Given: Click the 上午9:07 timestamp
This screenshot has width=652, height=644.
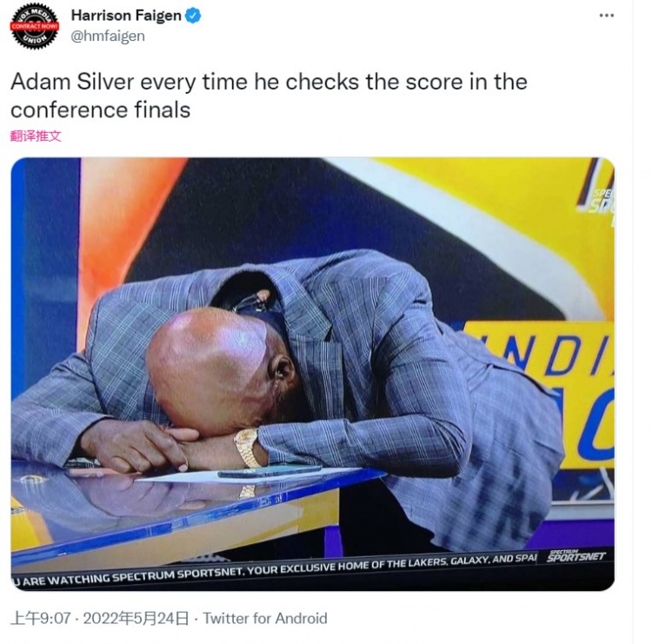Looking at the screenshot, I should [40, 618].
